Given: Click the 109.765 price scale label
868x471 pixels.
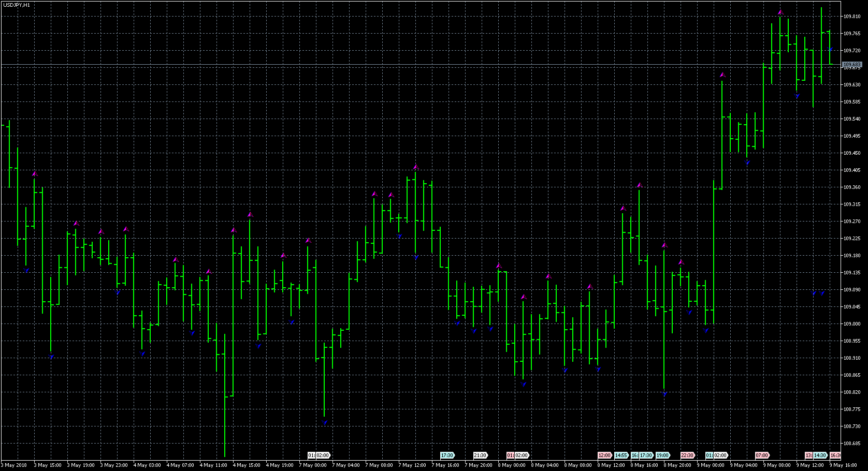Looking at the screenshot, I should point(852,34).
